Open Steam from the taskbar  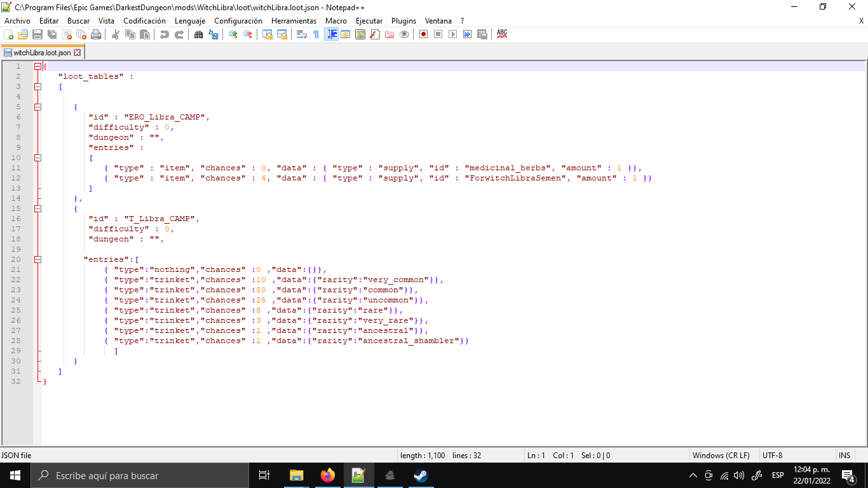click(x=420, y=475)
